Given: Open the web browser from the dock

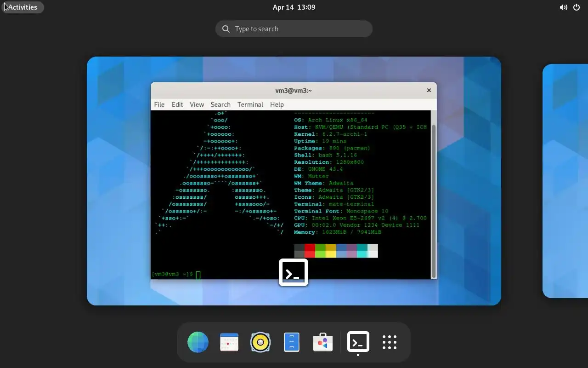Looking at the screenshot, I should coord(198,342).
